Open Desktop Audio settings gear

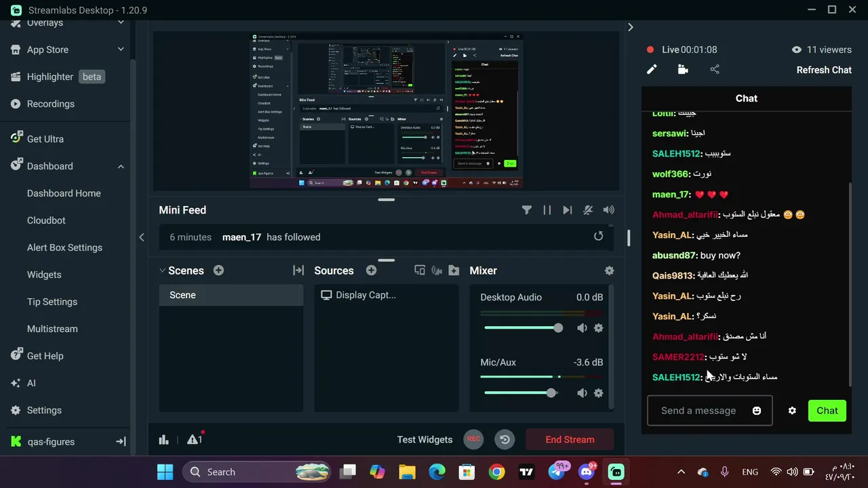(599, 328)
